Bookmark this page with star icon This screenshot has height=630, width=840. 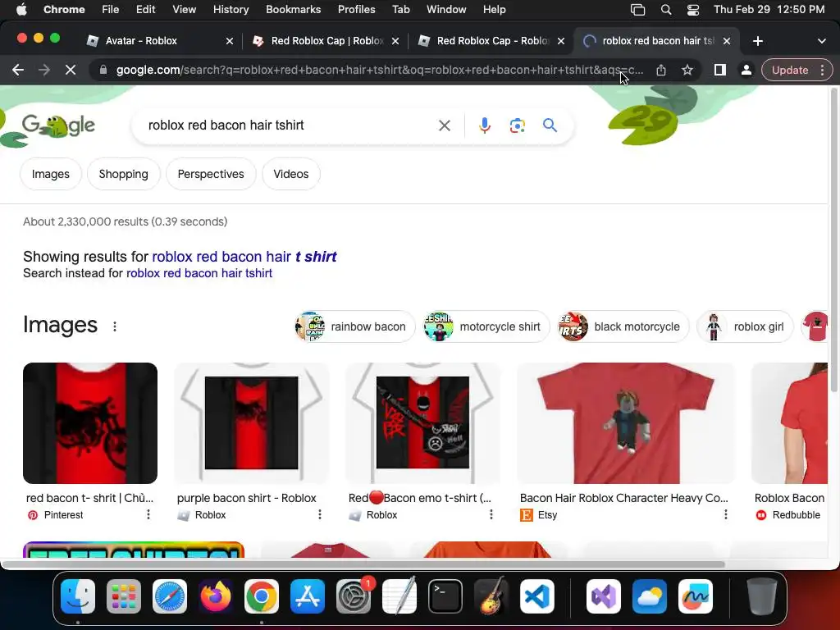(687, 70)
